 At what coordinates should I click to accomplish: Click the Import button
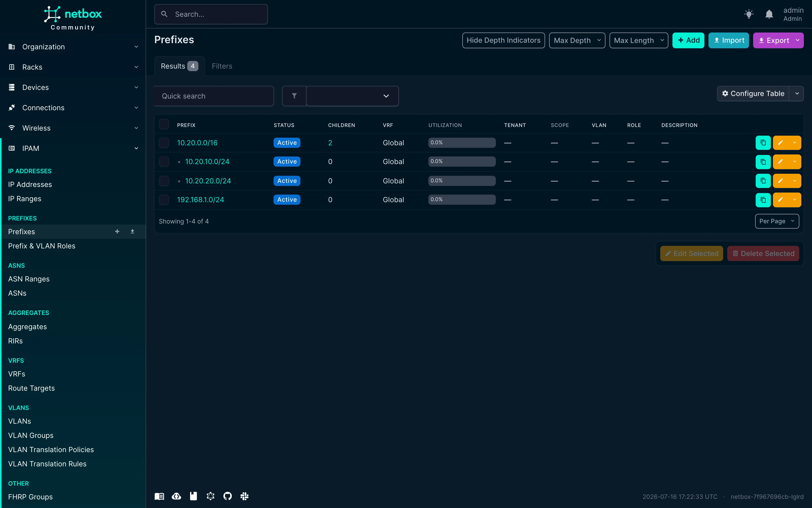click(729, 40)
